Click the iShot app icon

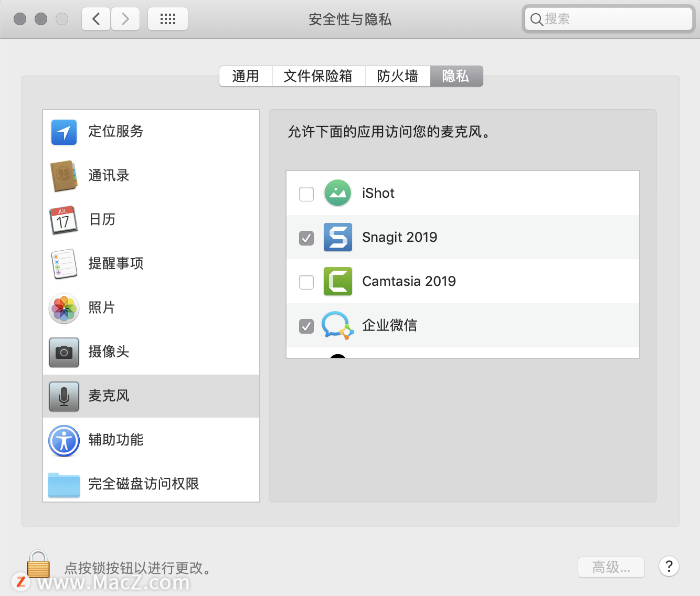338,193
